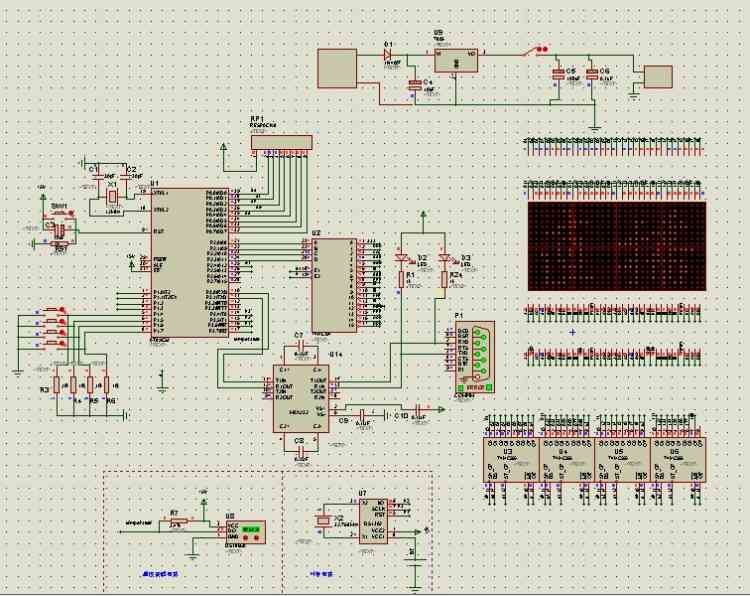Select resistor R1 below D2
Screen dimensions: 750x596
click(x=401, y=280)
